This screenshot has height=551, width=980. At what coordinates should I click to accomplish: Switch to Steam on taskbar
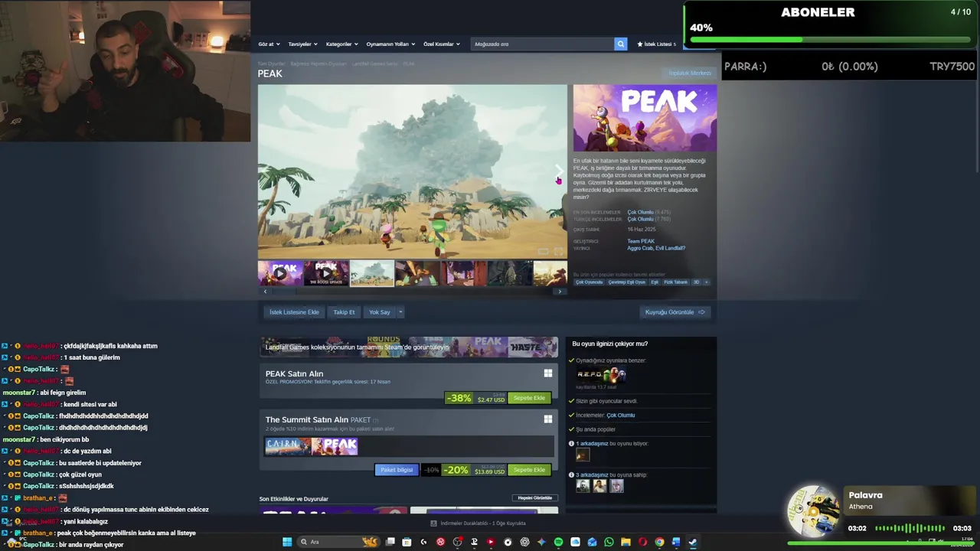coord(693,542)
